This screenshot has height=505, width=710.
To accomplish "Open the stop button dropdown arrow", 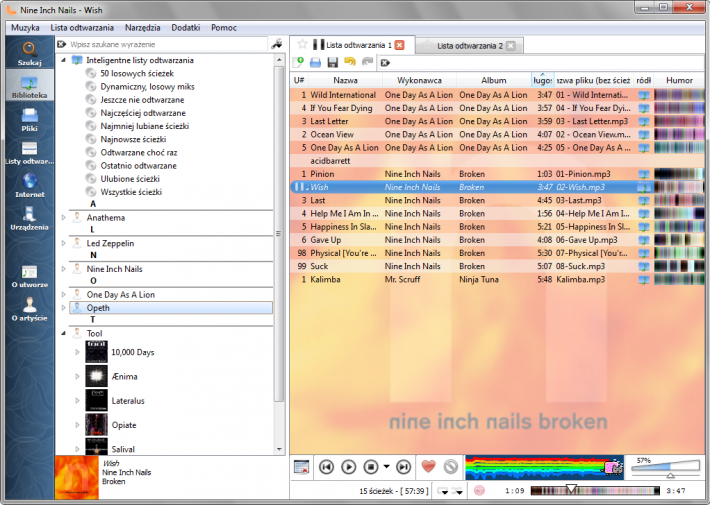I will click(x=386, y=466).
